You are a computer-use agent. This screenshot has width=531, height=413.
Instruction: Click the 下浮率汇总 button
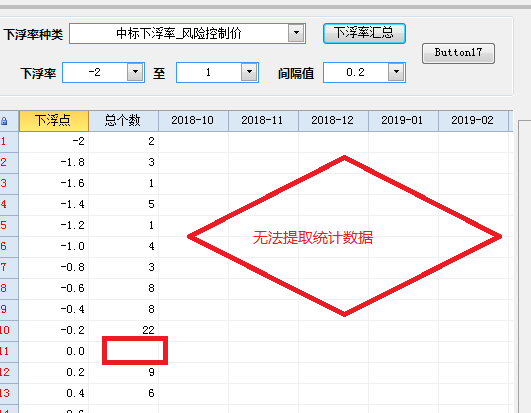[364, 33]
